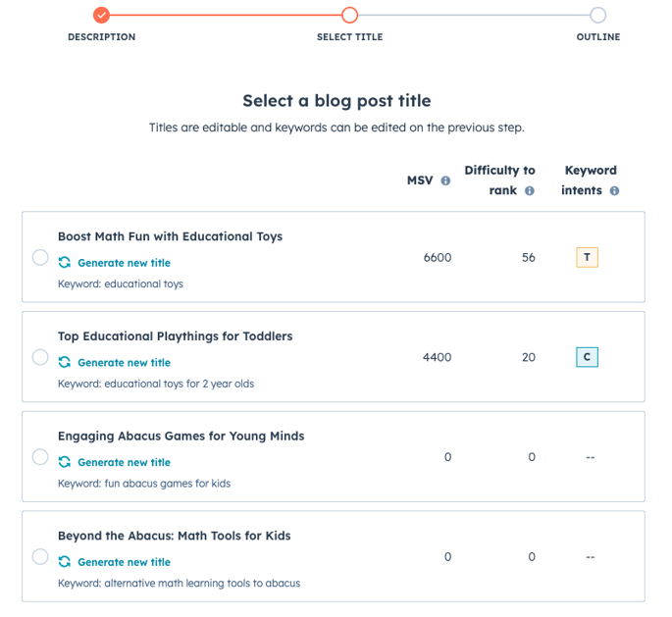Select Boost Math Fun with Educational Toys radio
The height and width of the screenshot is (617, 672).
pyautogui.click(x=40, y=258)
